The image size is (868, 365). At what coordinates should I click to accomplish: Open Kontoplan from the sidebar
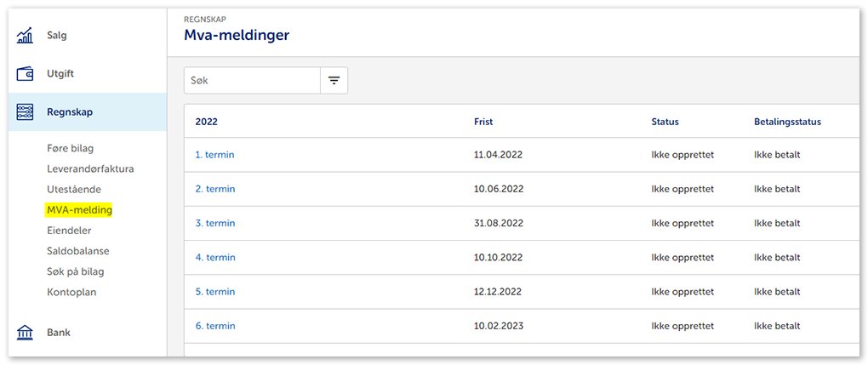pos(71,292)
